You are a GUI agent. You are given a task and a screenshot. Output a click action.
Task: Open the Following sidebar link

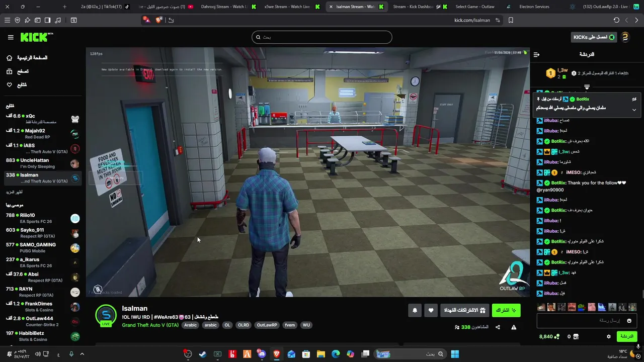(17, 85)
